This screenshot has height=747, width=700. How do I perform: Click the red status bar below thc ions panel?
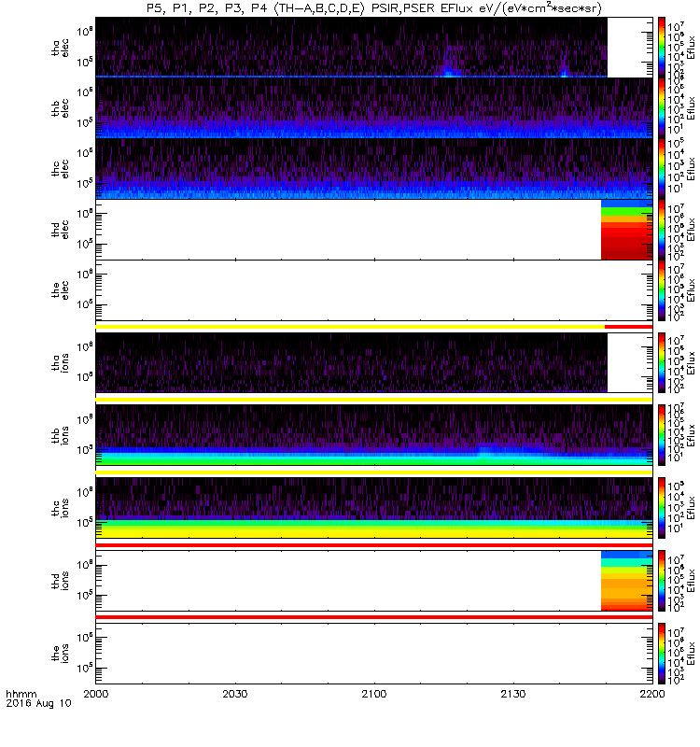coord(374,545)
